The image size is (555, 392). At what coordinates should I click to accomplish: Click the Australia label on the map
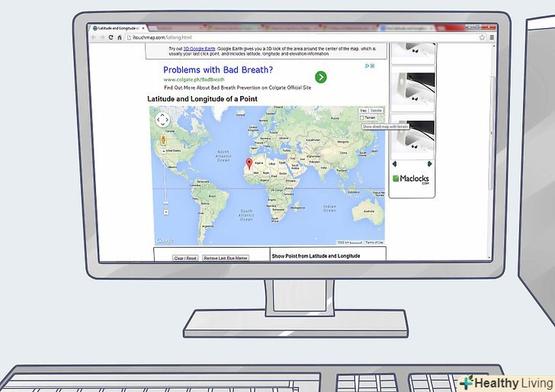click(x=369, y=211)
